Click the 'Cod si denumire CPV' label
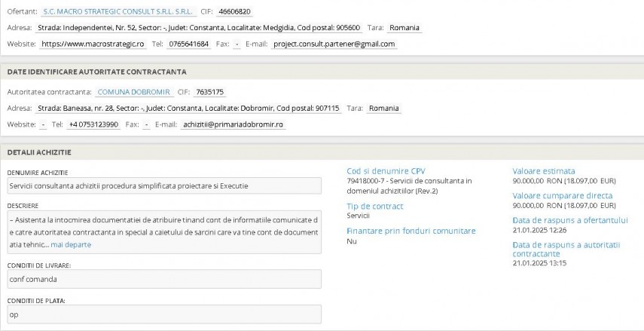Screen dimensions: 644x331 pos(386,170)
